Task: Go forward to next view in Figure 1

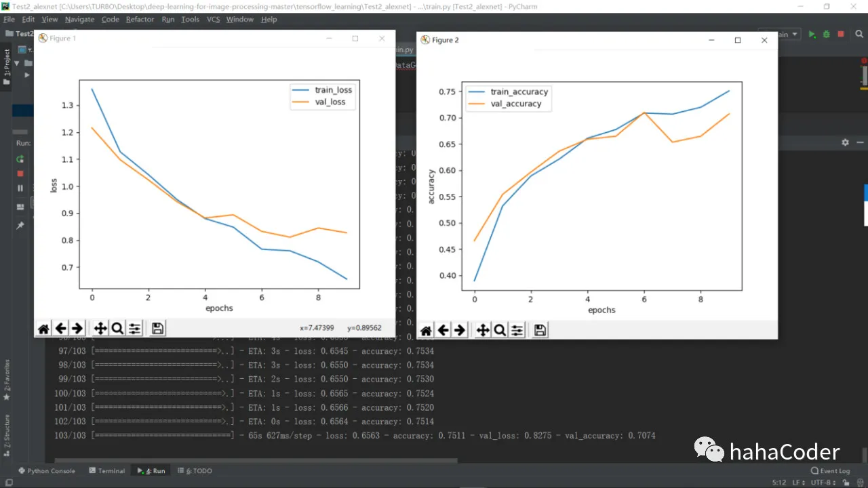Action: click(77, 329)
